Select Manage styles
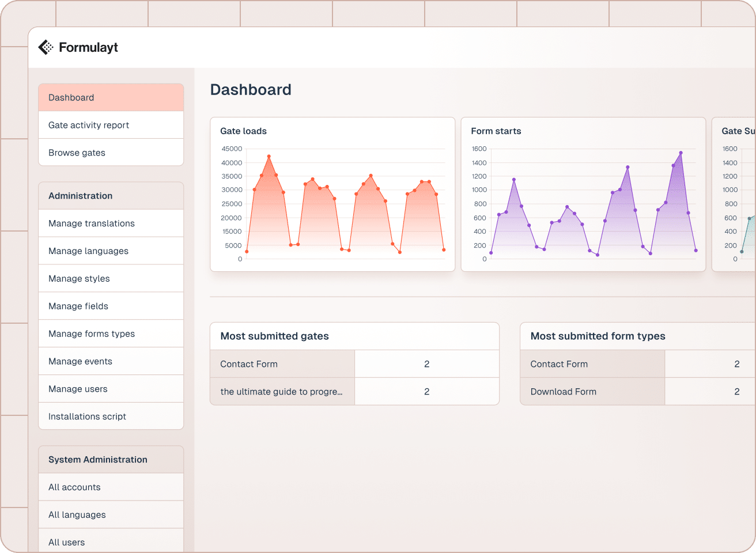756x553 pixels. coord(111,279)
